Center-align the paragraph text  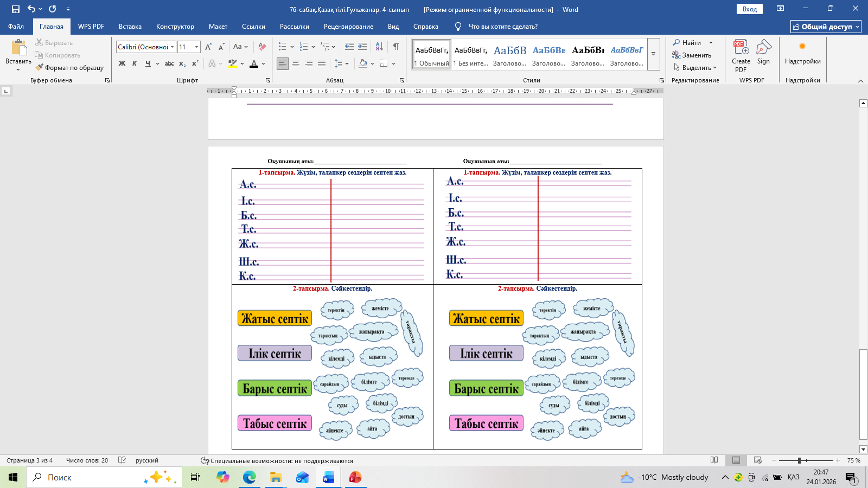pyautogui.click(x=296, y=63)
